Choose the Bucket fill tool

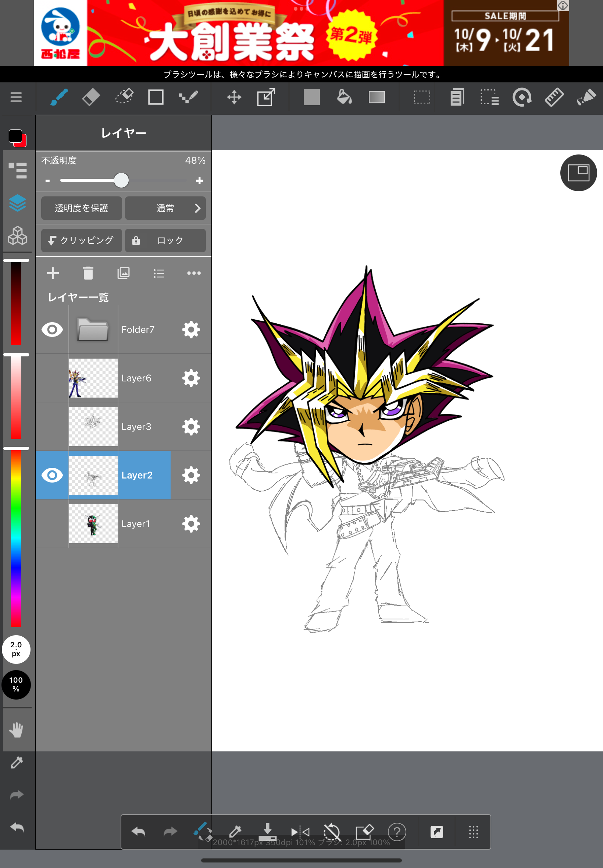pos(344,97)
